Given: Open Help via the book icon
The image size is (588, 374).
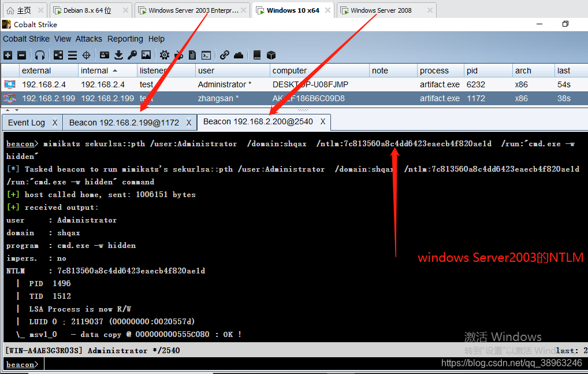Looking at the screenshot, I should point(257,55).
